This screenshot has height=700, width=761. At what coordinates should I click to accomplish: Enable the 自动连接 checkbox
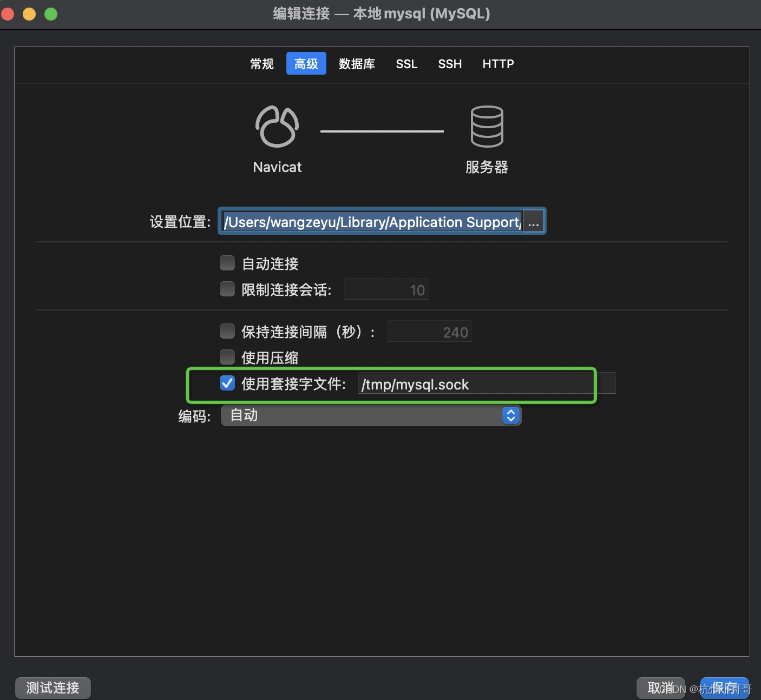point(227,263)
